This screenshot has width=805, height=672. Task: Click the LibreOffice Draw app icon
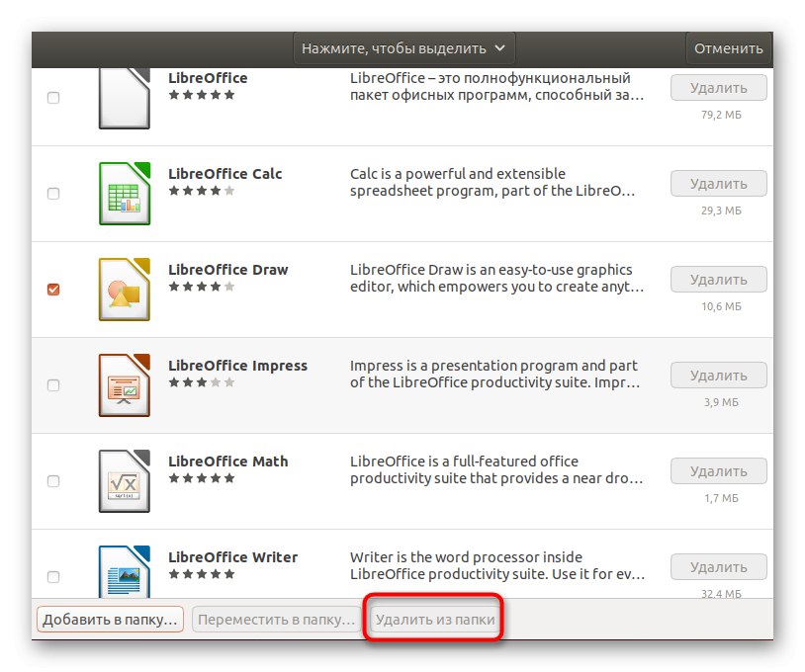click(x=125, y=290)
